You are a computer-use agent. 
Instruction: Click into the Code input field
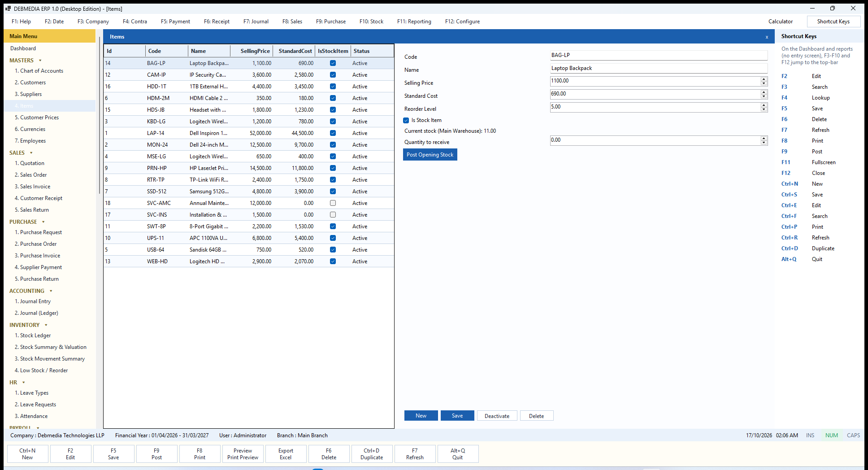[x=659, y=55]
